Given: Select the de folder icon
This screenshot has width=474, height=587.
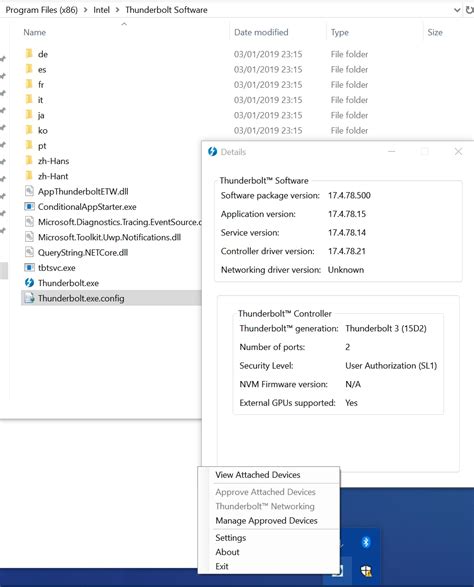Looking at the screenshot, I should 29,54.
